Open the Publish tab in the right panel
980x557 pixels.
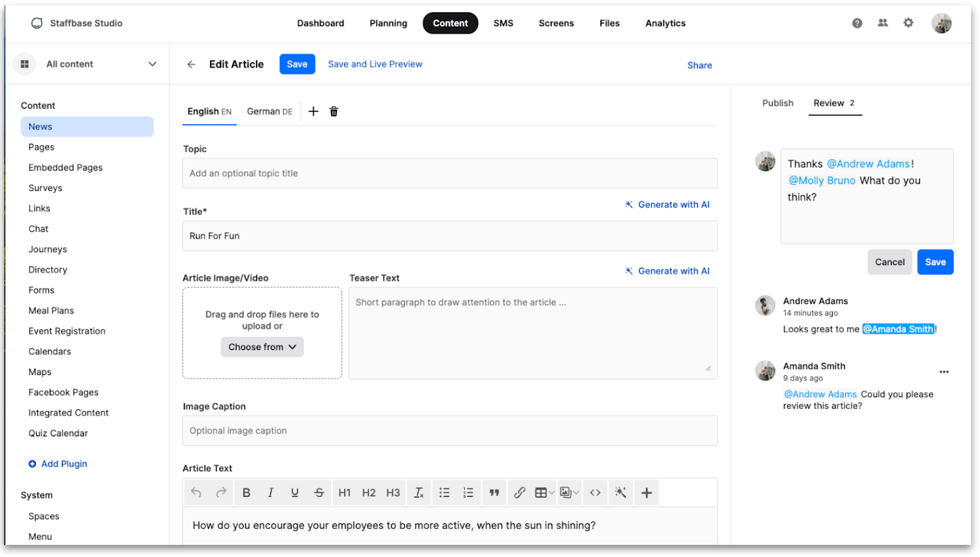[x=777, y=103]
